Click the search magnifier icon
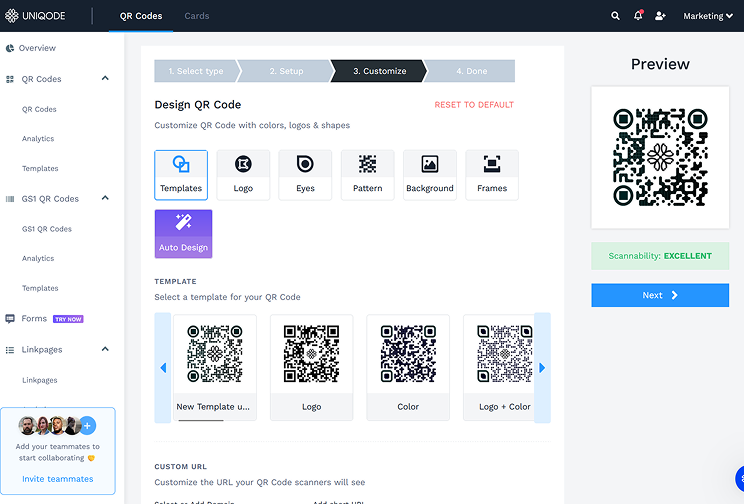Screen dimensions: 744x504 (615, 16)
